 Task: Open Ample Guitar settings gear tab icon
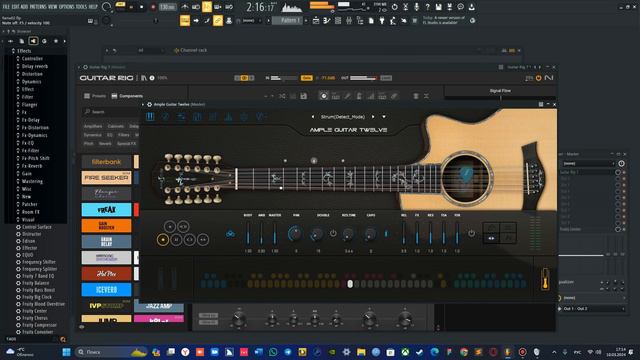coord(244,117)
